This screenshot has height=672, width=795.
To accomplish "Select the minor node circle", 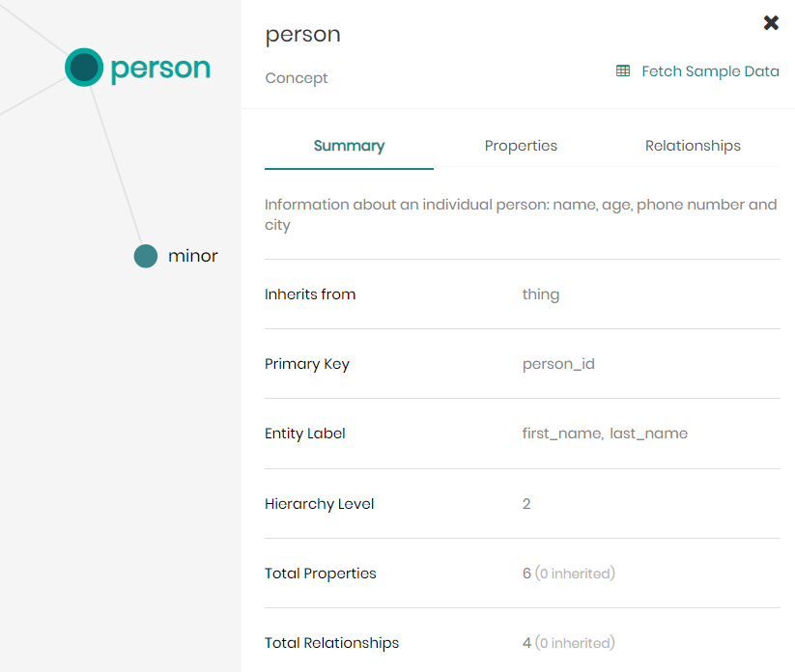I will pyautogui.click(x=146, y=256).
